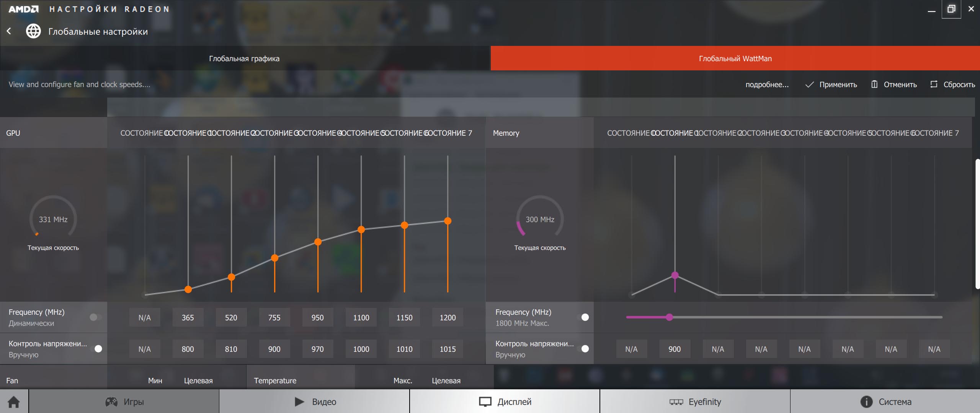Toggle GPU voltage control switch
The height and width of the screenshot is (413, 980).
96,349
